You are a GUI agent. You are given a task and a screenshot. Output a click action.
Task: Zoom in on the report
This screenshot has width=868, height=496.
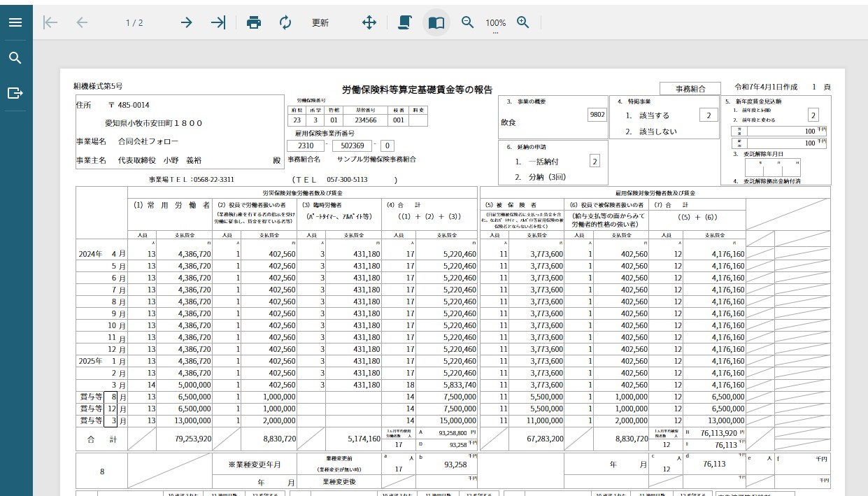point(523,22)
